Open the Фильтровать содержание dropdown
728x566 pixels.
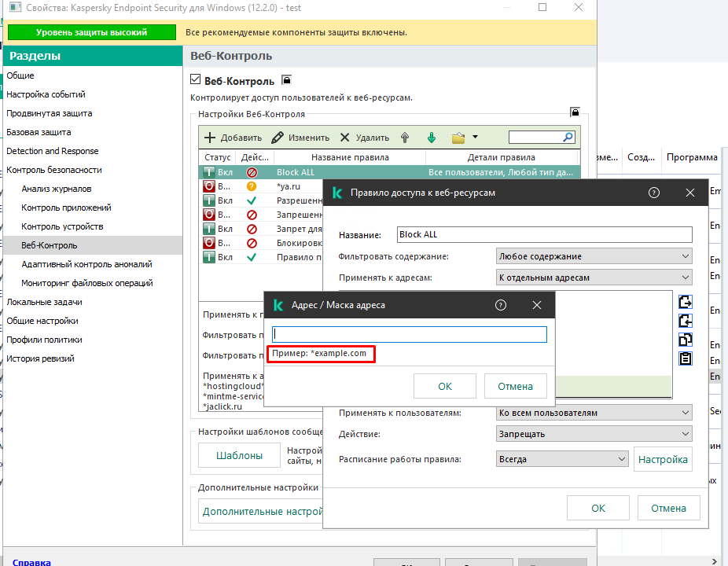tap(594, 256)
